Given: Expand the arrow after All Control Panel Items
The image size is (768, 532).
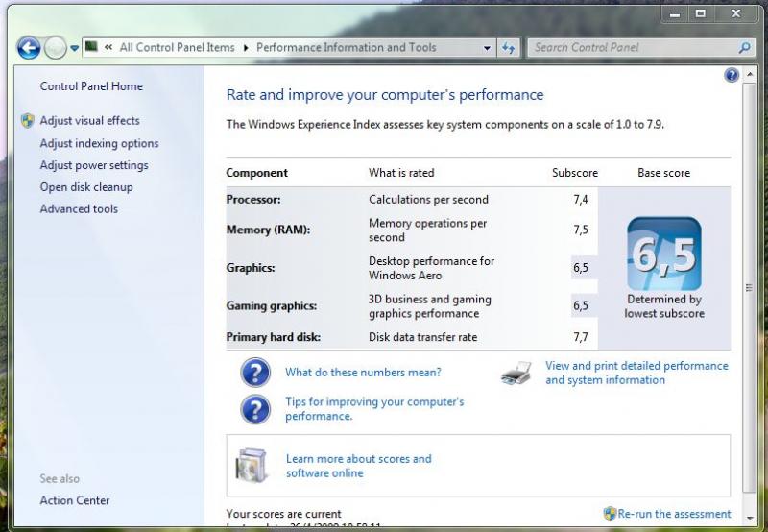Looking at the screenshot, I should (246, 47).
